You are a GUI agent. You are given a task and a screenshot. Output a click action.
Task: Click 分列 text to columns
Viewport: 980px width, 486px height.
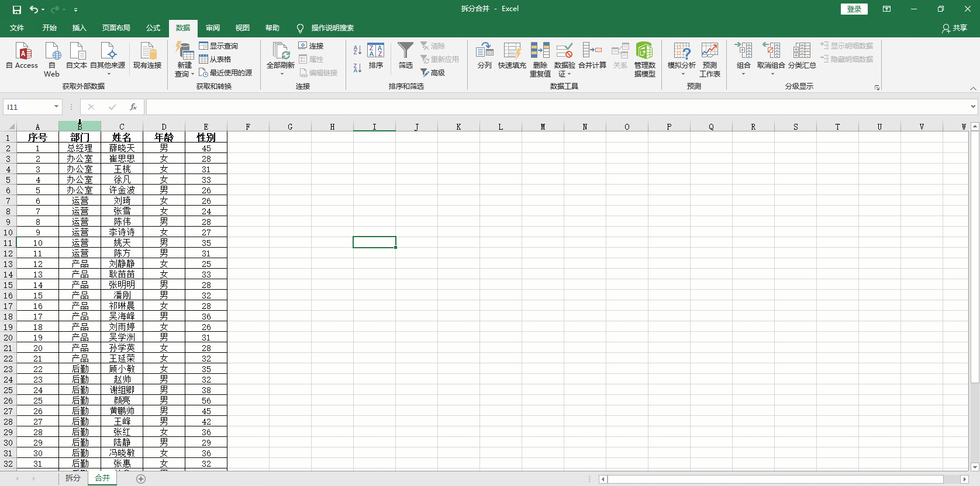pyautogui.click(x=485, y=56)
